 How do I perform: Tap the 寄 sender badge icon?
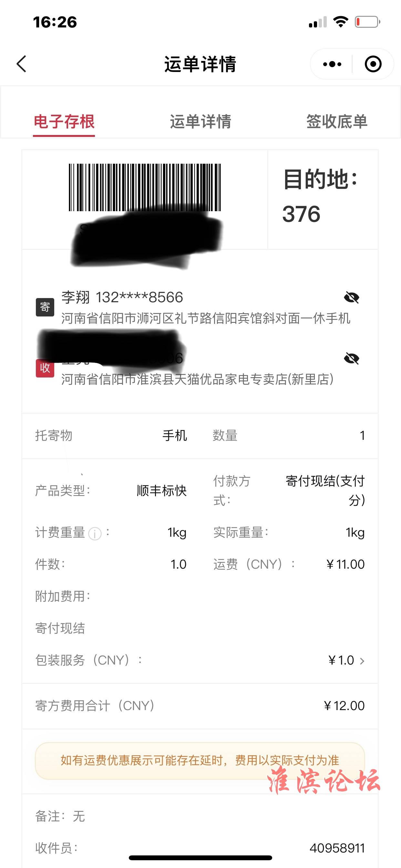pyautogui.click(x=45, y=307)
